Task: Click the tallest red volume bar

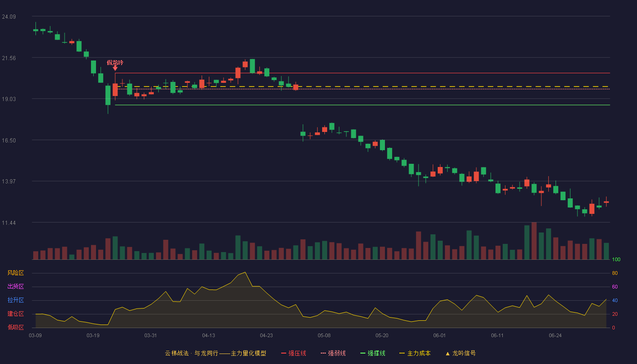Action: tap(534, 241)
